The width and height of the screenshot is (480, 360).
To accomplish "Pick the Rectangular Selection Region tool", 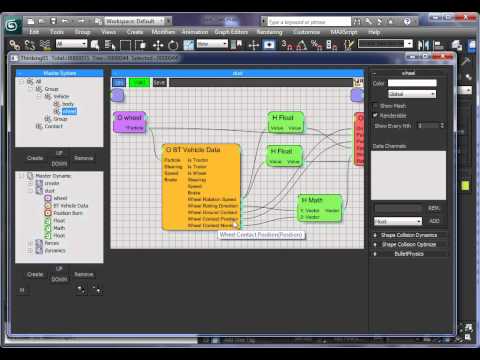I will click(125, 44).
